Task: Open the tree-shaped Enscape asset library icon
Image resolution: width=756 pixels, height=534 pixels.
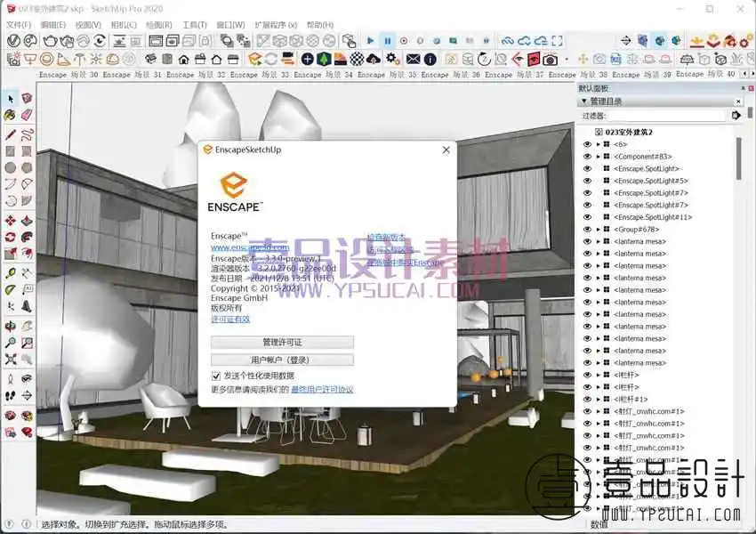Action: (324, 60)
